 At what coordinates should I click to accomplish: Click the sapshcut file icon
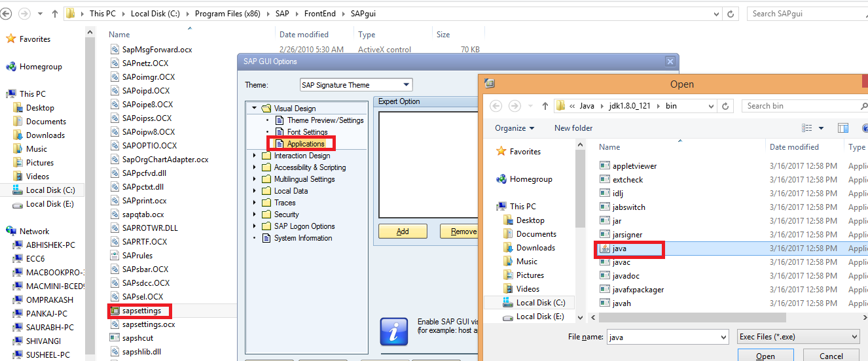click(115, 338)
